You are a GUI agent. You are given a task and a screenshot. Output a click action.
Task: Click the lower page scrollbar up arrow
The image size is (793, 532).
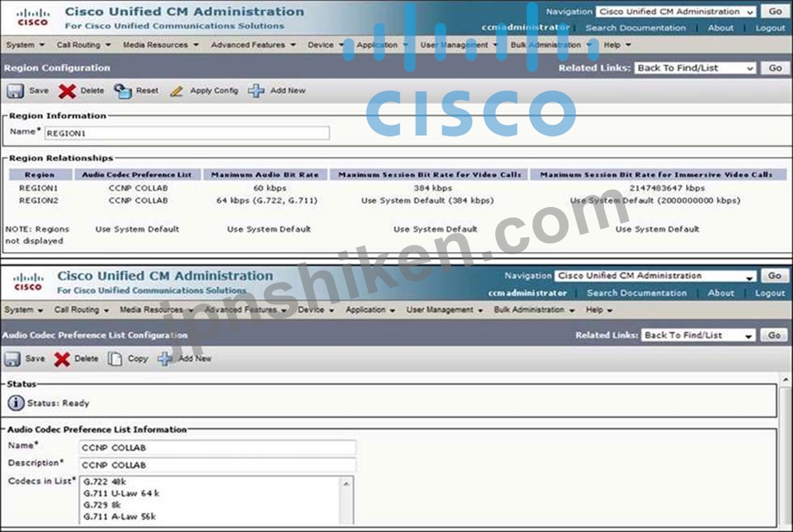(x=785, y=379)
